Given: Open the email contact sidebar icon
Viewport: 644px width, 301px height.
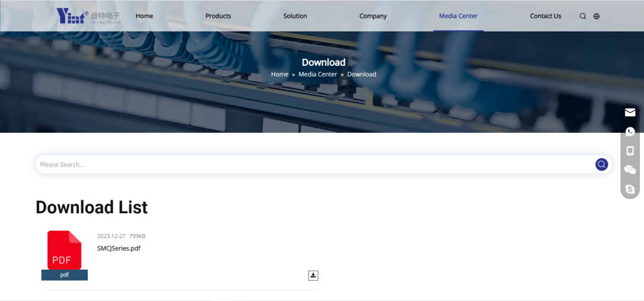Looking at the screenshot, I should tap(630, 113).
